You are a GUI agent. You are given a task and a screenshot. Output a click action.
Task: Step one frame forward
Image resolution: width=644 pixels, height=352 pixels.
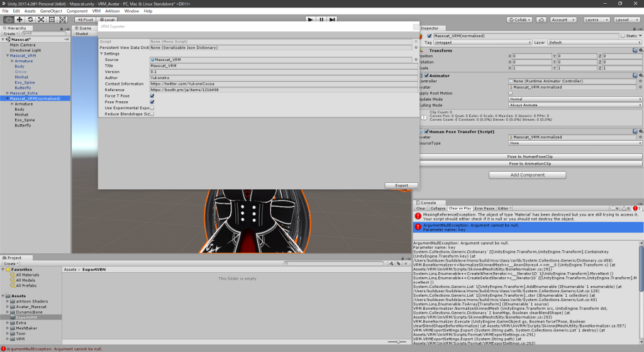click(332, 19)
